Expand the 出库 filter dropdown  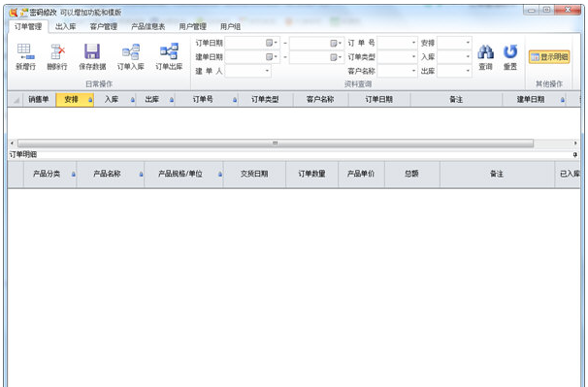point(468,71)
